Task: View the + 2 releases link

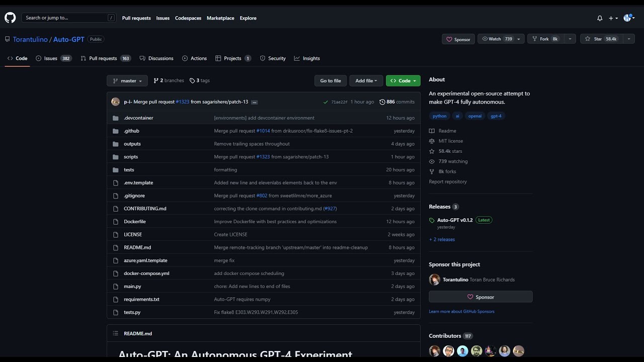Action: (442, 239)
